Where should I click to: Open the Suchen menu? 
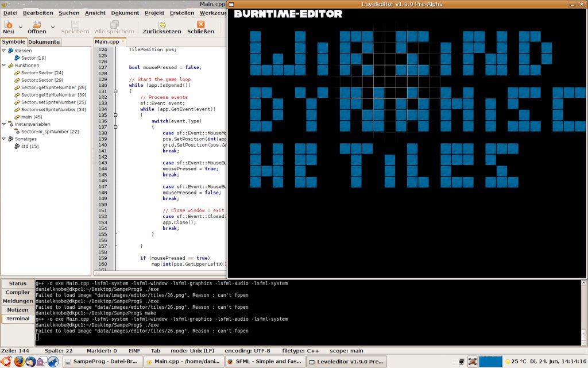click(x=69, y=13)
